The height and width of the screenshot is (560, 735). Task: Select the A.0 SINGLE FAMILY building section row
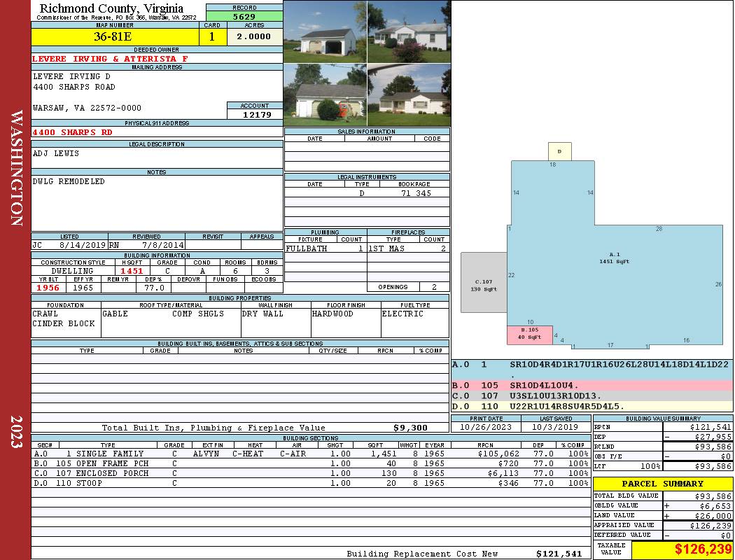tap(310, 454)
